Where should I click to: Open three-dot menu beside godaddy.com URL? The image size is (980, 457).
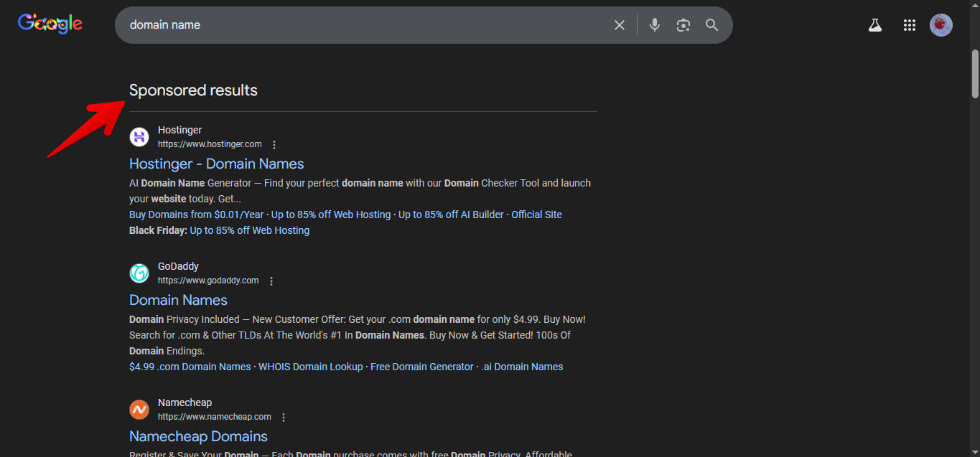pyautogui.click(x=271, y=281)
